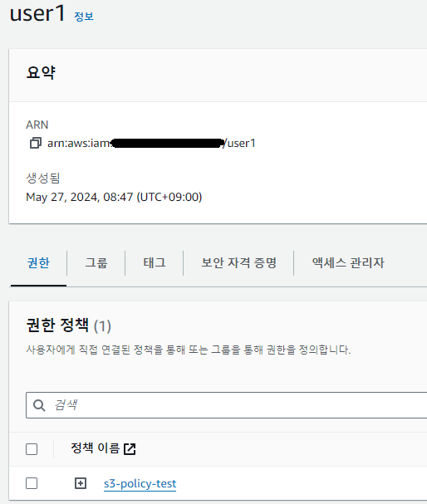Screen dimensions: 427x504
Task: Open the s3-policy-test policy link
Action: point(140,483)
